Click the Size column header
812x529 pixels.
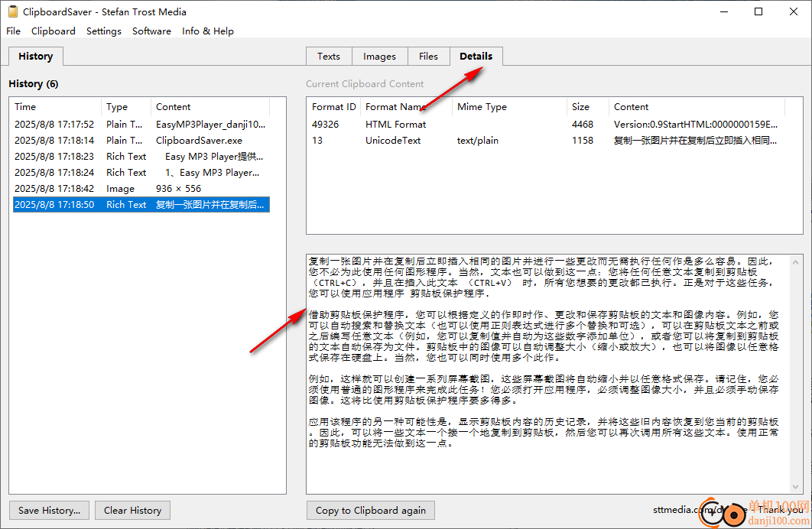[588, 106]
